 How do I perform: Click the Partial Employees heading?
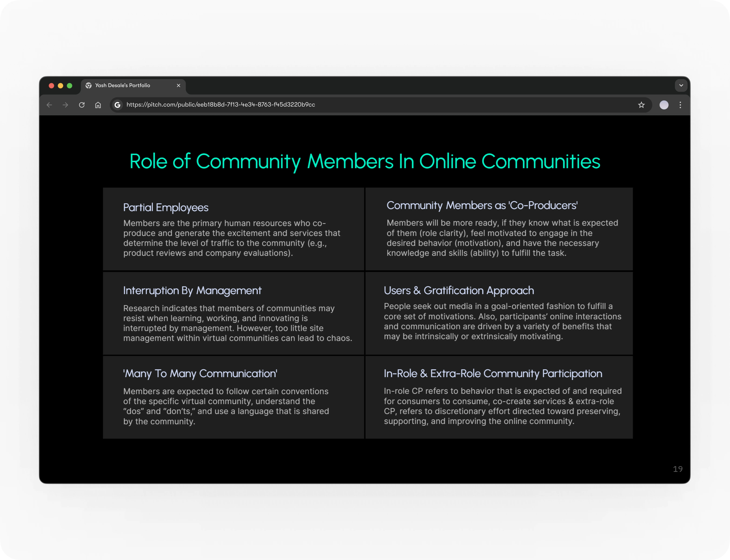pos(166,207)
